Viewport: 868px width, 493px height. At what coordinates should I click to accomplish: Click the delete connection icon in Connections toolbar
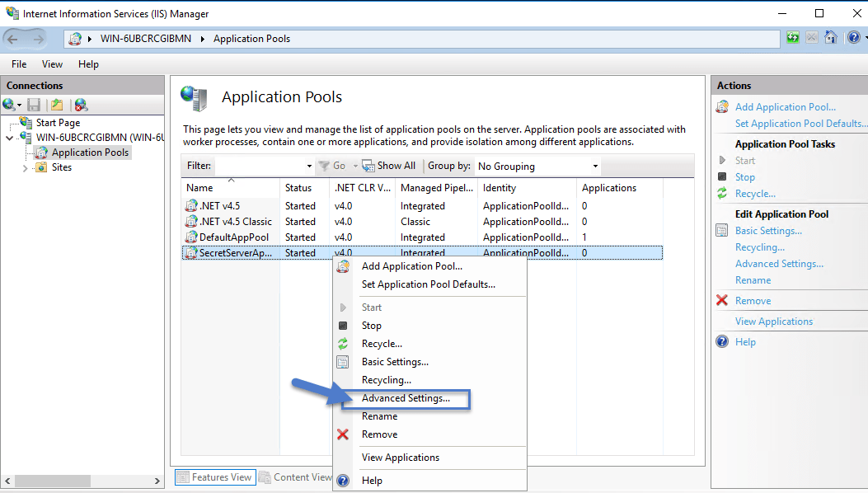click(x=81, y=105)
